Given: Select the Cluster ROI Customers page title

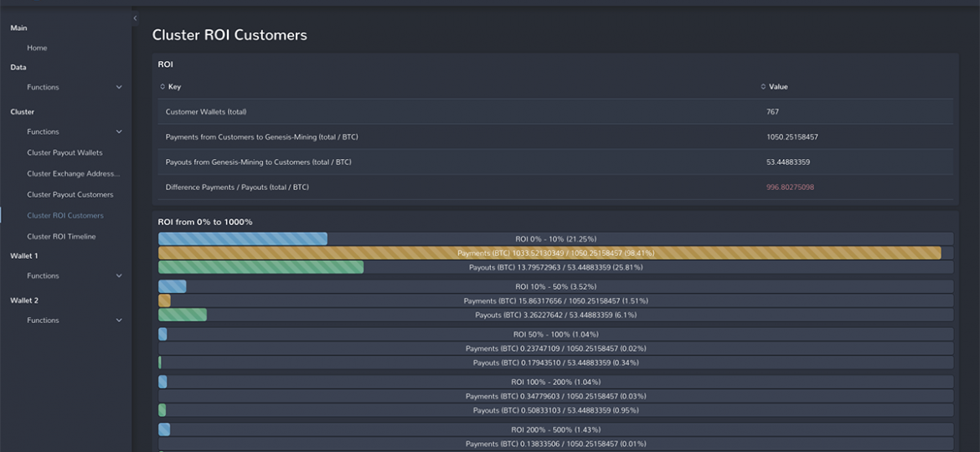Looking at the screenshot, I should (x=230, y=35).
